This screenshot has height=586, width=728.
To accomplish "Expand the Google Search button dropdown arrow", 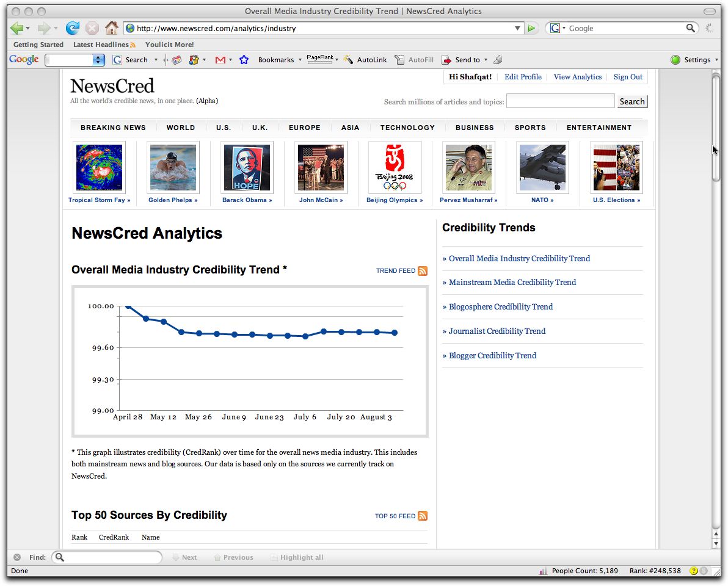I will (x=156, y=60).
